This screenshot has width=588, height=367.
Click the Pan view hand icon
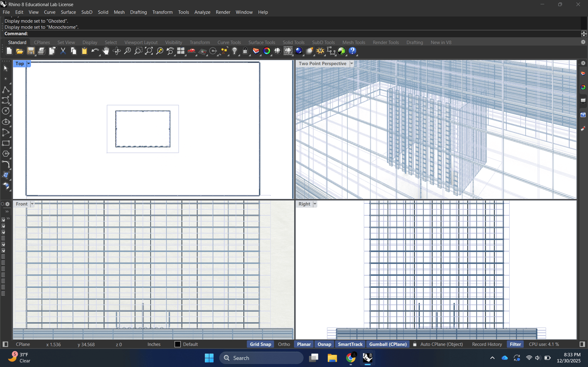[x=106, y=51]
